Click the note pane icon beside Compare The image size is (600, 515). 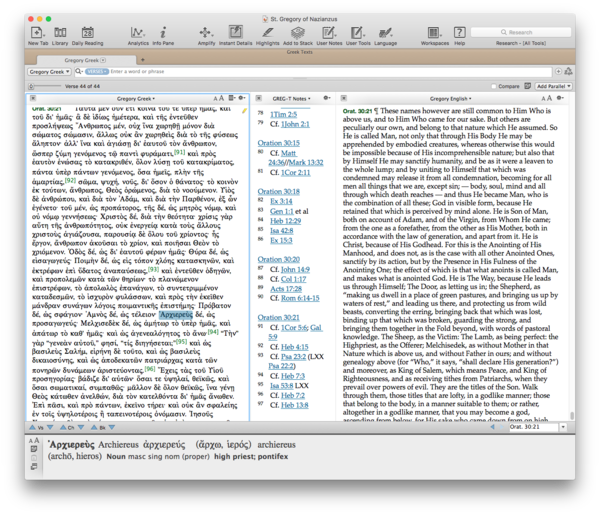point(527,86)
